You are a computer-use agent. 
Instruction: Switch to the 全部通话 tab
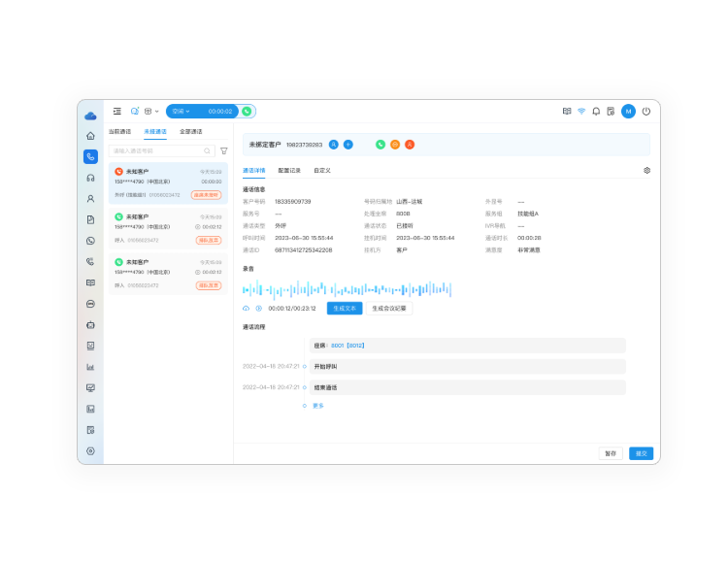(191, 131)
